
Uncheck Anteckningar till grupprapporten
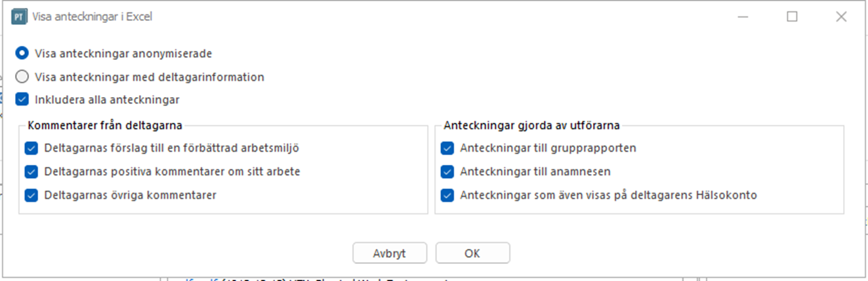click(x=447, y=148)
